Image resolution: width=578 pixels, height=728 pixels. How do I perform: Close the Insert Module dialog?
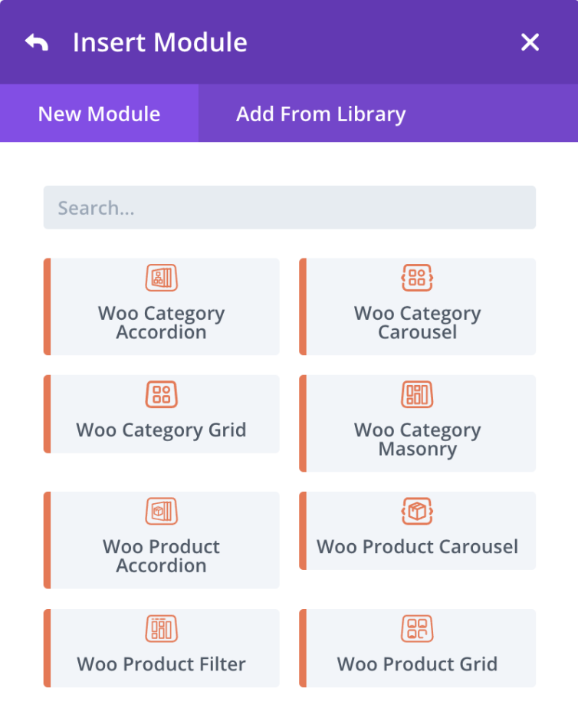(x=530, y=42)
